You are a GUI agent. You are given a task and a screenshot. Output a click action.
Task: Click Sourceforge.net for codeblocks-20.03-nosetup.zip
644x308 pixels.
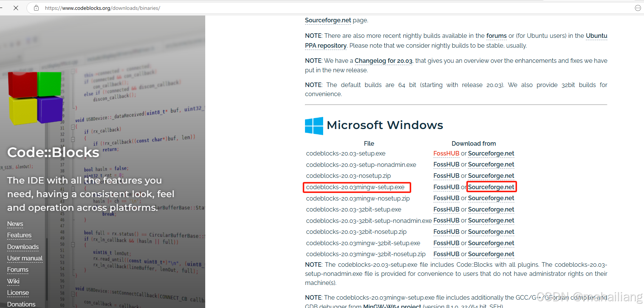pos(491,176)
